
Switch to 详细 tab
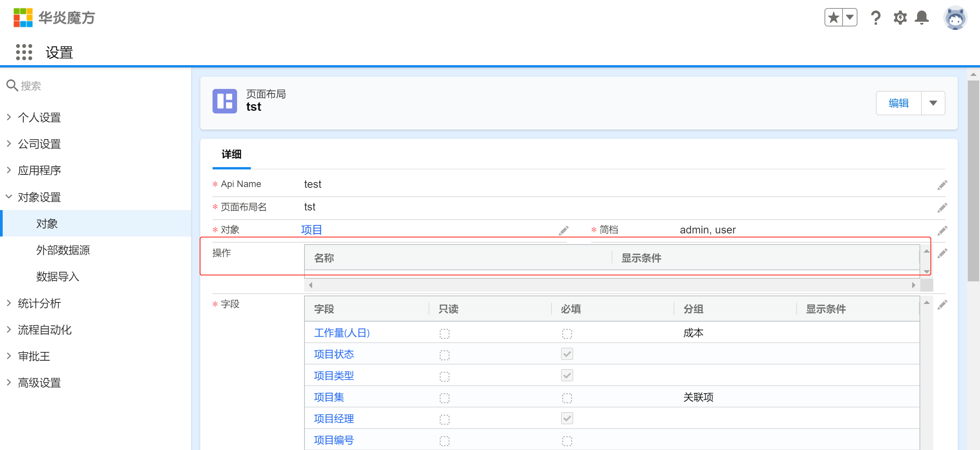click(231, 154)
